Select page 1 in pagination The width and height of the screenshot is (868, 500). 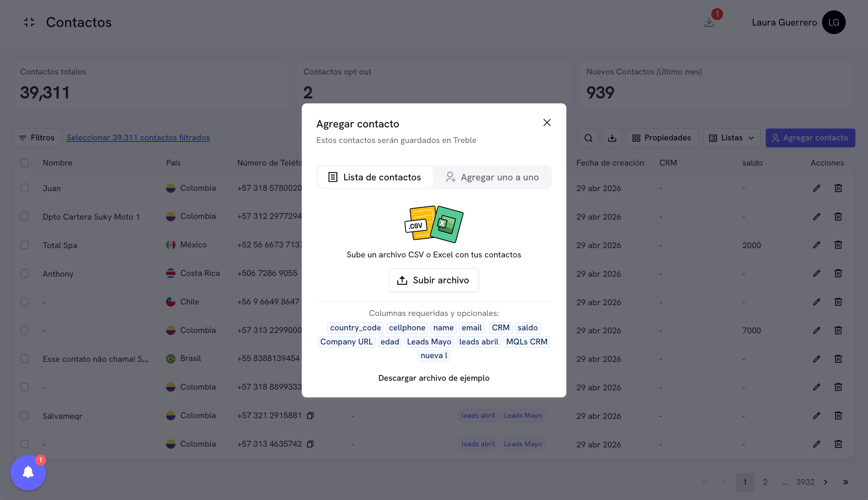745,482
